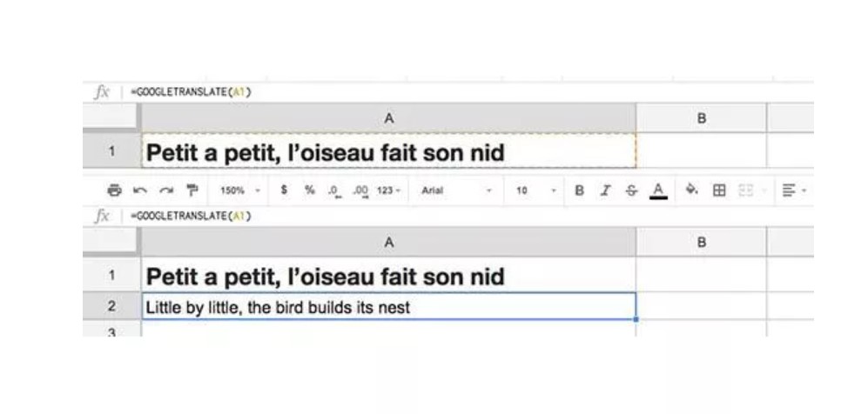Toggle italic formatting
Image resolution: width=868 pixels, height=414 pixels.
605,190
